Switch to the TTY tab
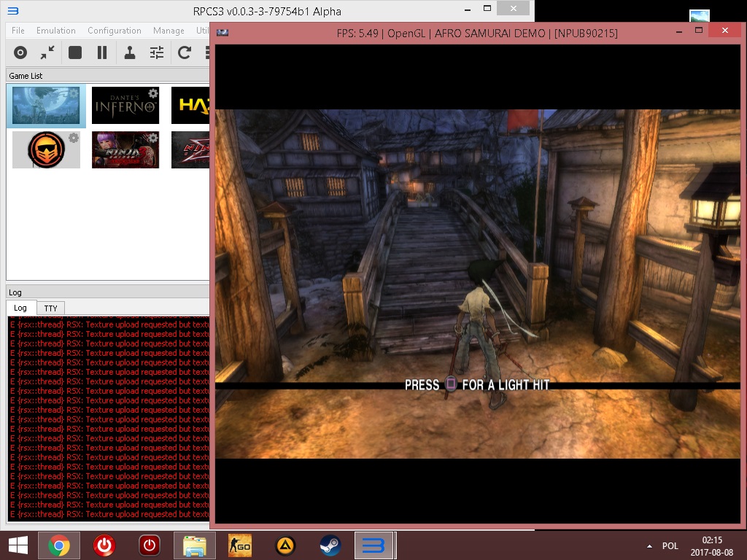The height and width of the screenshot is (560, 747). pos(50,308)
